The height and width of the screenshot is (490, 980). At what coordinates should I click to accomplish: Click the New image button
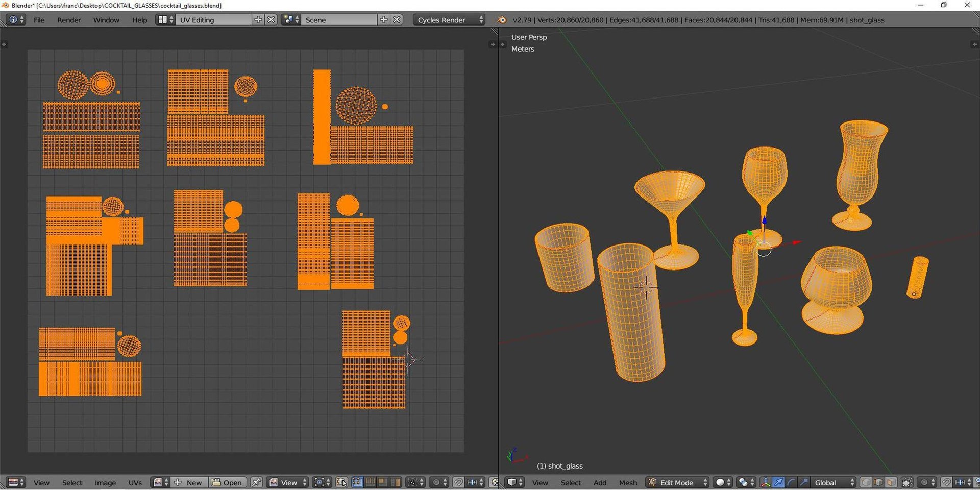(x=188, y=482)
